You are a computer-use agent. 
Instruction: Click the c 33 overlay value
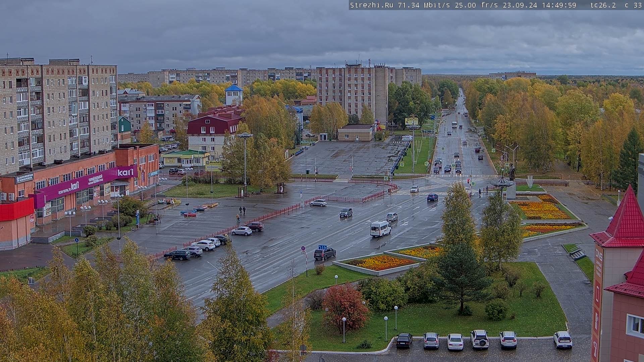[633, 5]
